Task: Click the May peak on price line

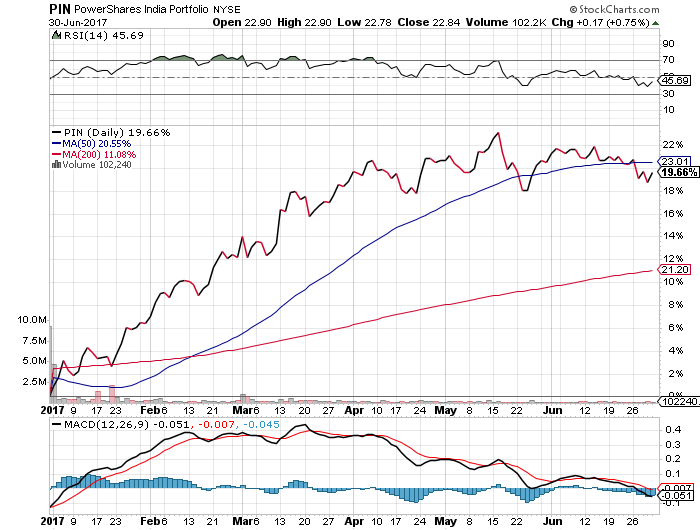Action: coord(498,133)
